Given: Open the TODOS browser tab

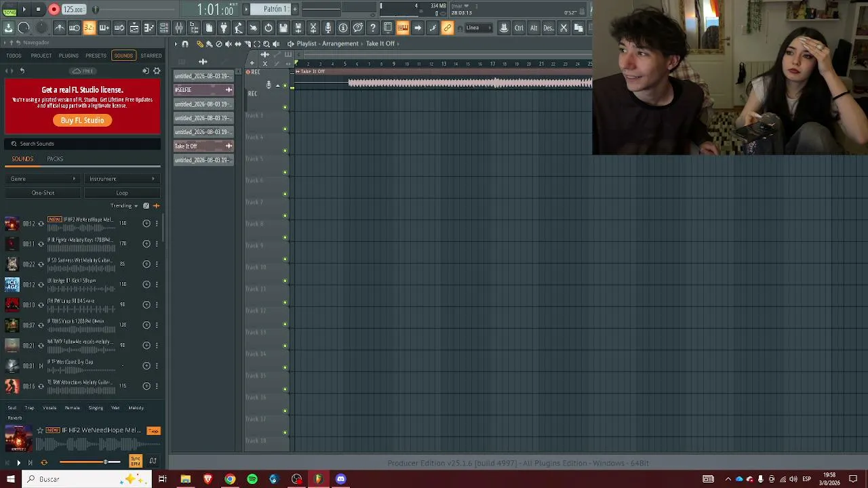Looking at the screenshot, I should tap(14, 56).
